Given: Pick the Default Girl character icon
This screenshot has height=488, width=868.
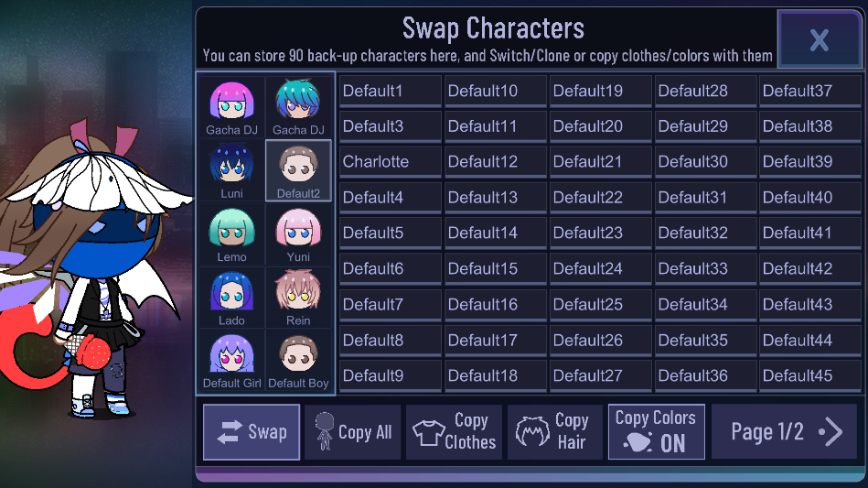Looking at the screenshot, I should (231, 360).
